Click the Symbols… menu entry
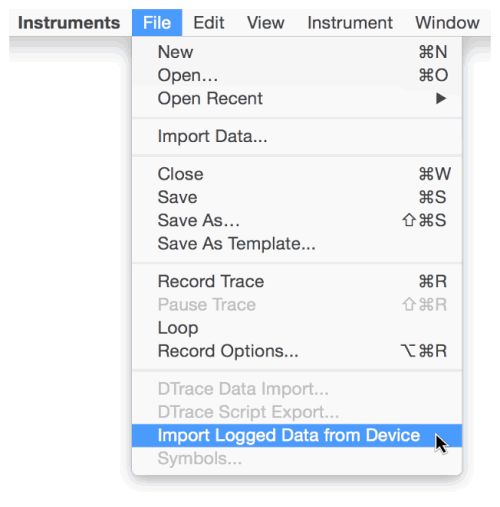 (x=297, y=459)
